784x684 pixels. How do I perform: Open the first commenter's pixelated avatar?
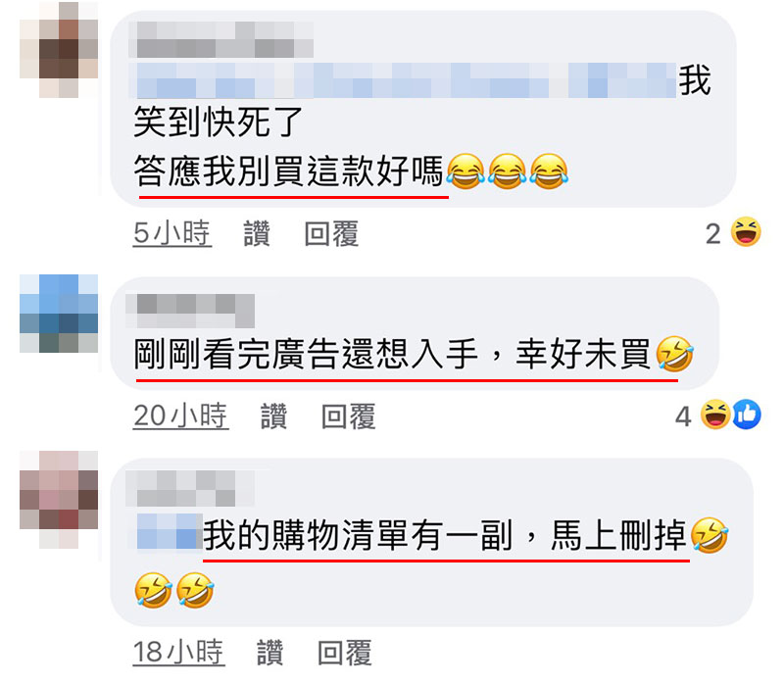click(x=59, y=50)
